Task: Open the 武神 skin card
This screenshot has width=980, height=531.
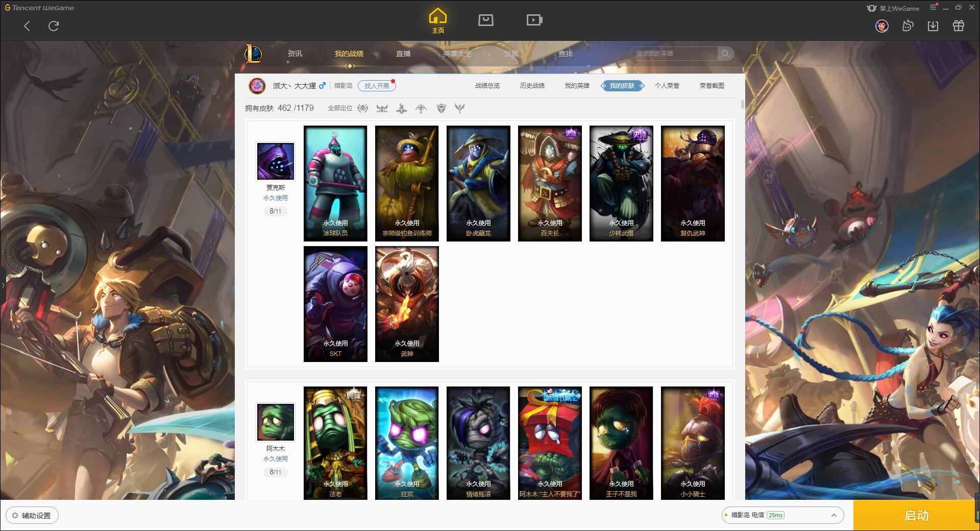Action: click(407, 304)
